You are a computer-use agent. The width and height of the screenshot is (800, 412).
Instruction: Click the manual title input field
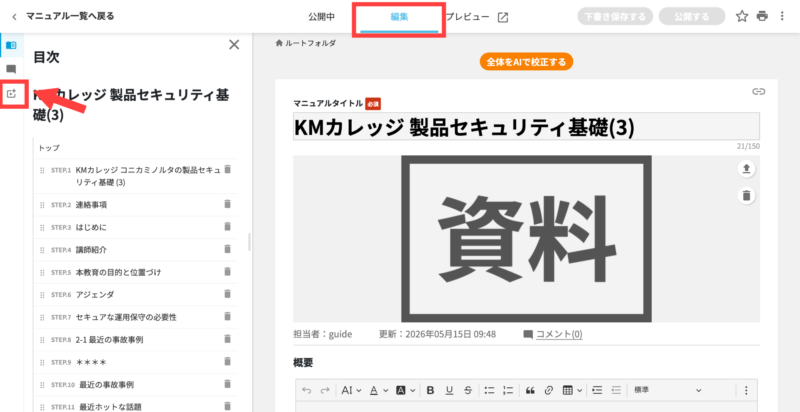(x=526, y=126)
